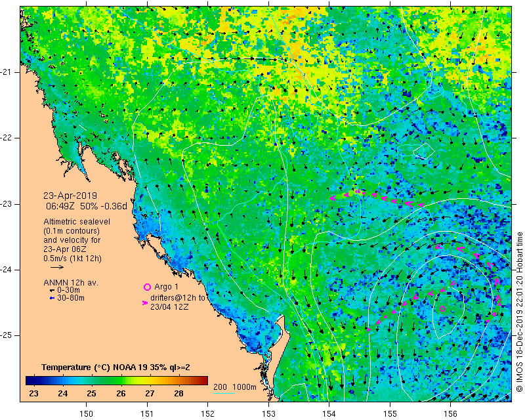Click the cyan 200m isobath legend line
This screenshot has height=420, width=525.
pyautogui.click(x=224, y=393)
